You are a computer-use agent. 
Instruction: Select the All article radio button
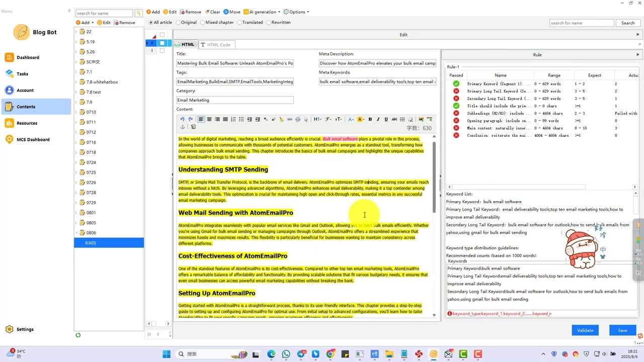click(151, 23)
